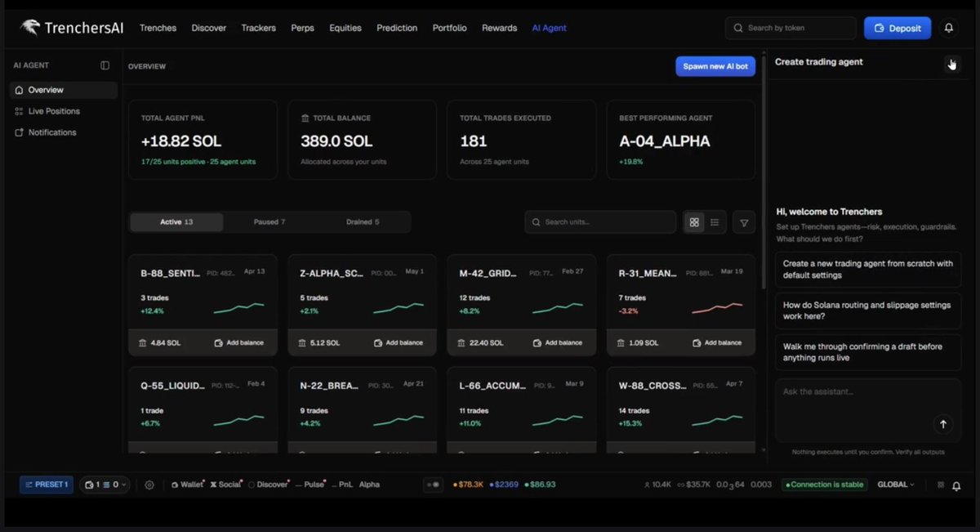Click the layout icon next to the bottom bell

[x=941, y=485]
